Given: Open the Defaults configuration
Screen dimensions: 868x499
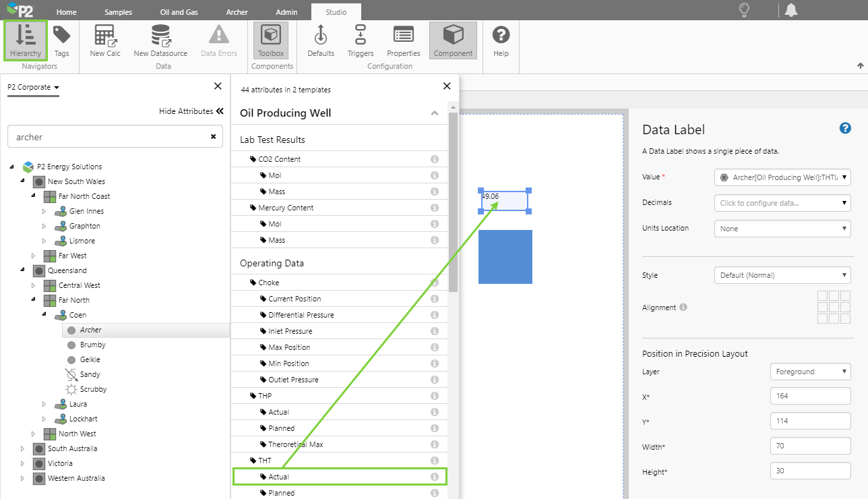Looking at the screenshot, I should coord(321,40).
